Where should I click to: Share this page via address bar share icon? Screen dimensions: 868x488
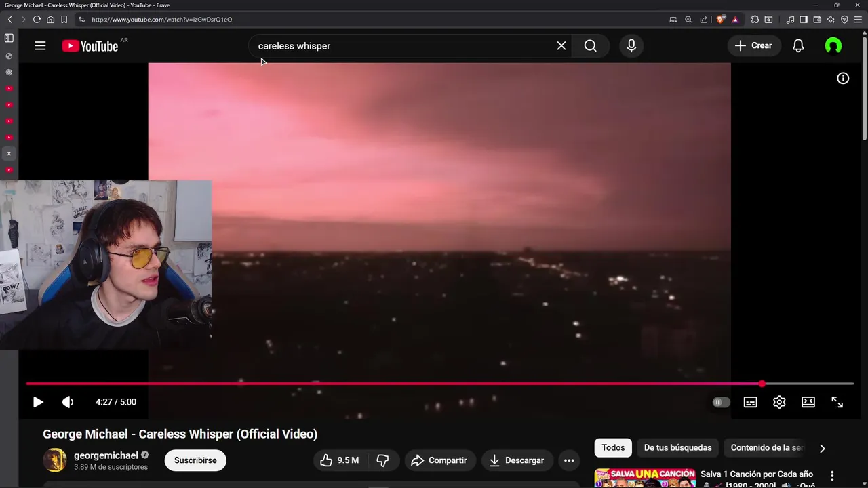[703, 20]
